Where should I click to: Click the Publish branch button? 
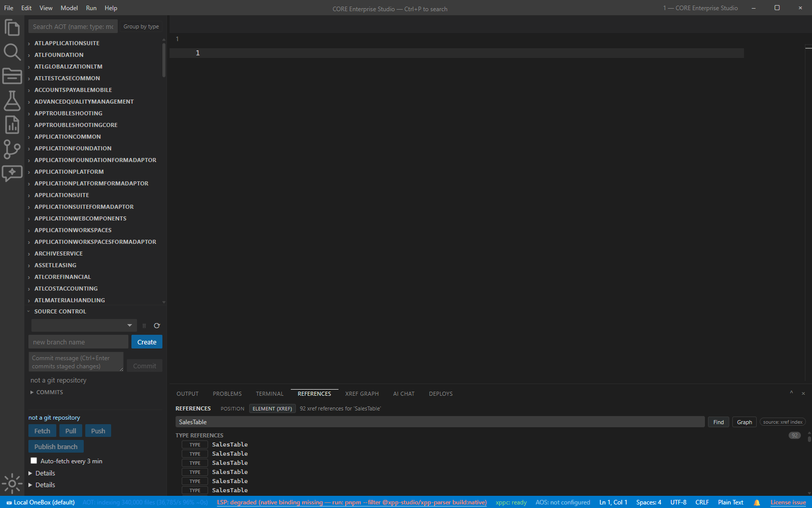56,447
